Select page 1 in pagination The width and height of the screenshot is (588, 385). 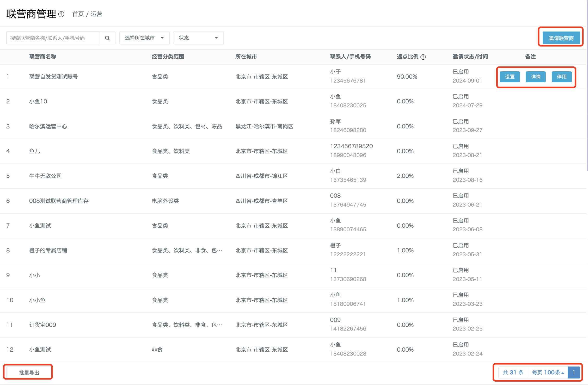[x=574, y=372]
